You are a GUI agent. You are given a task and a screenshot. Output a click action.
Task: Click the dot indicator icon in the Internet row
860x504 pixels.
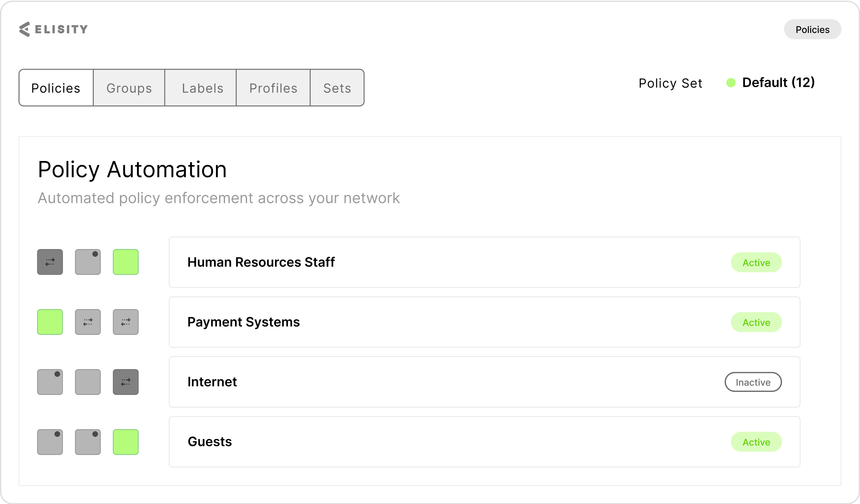(50, 382)
